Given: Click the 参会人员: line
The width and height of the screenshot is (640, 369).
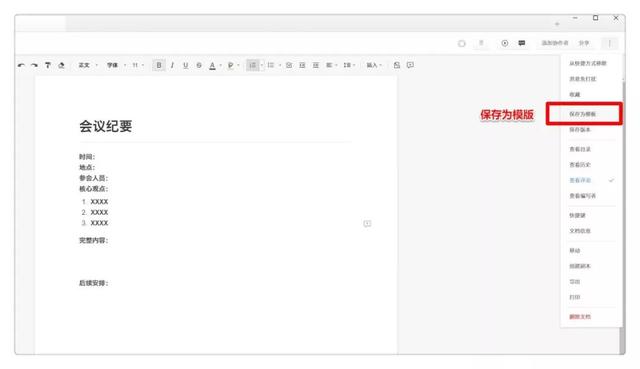Looking at the screenshot, I should pyautogui.click(x=93, y=178).
